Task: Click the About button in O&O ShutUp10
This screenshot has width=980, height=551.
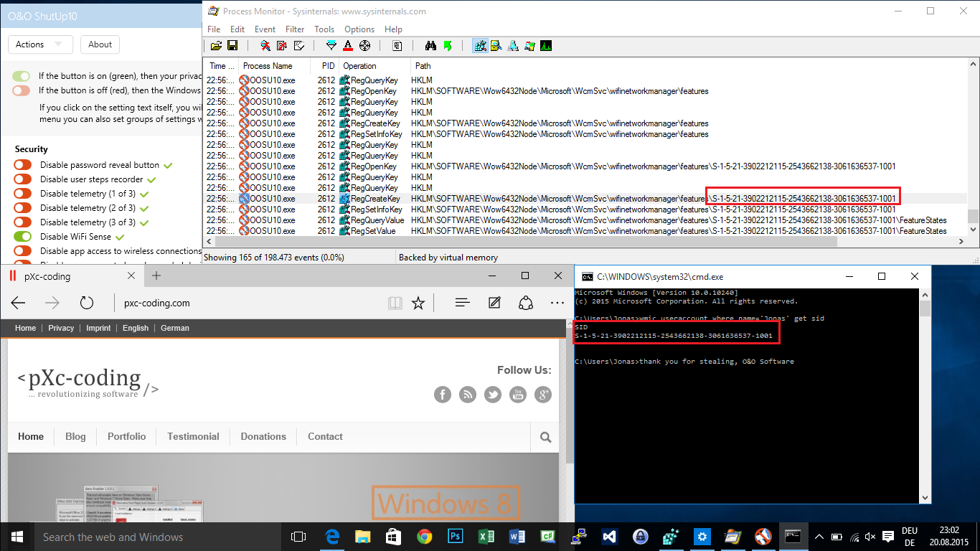Action: click(x=100, y=44)
